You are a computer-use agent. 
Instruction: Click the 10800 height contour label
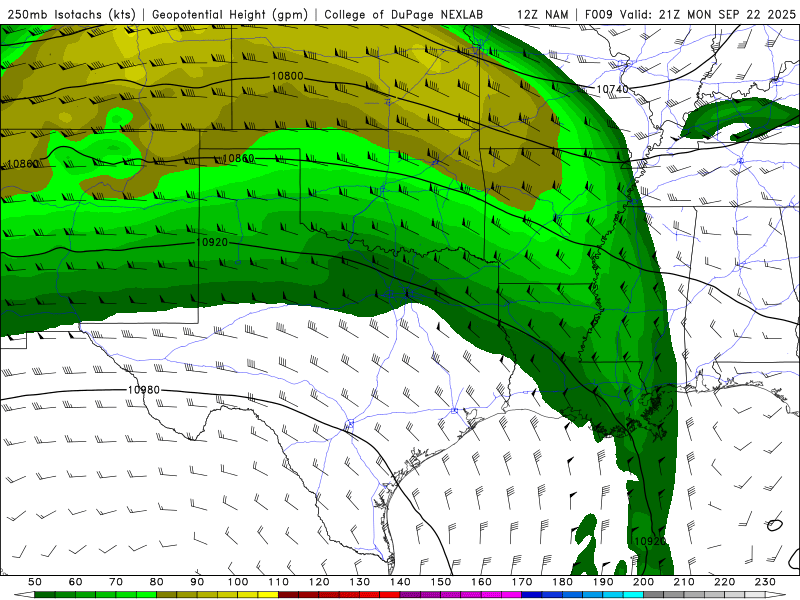pos(287,76)
